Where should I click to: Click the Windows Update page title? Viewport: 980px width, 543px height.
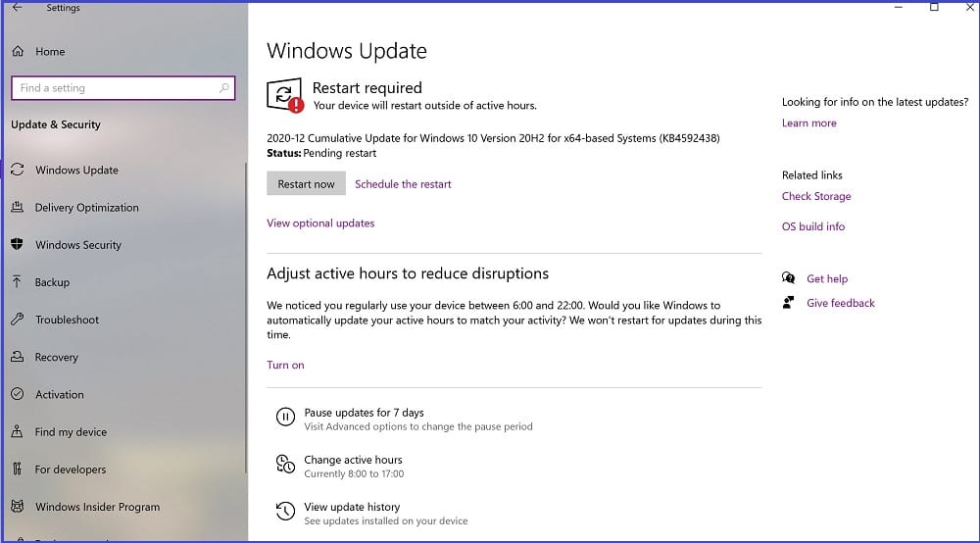click(347, 51)
